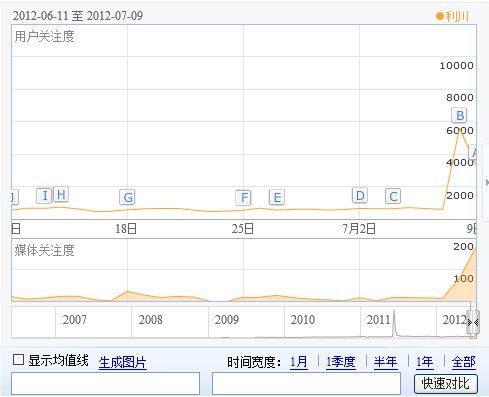489x397 pixels.
Task: Click the 生成图片 link
Action: point(122,362)
